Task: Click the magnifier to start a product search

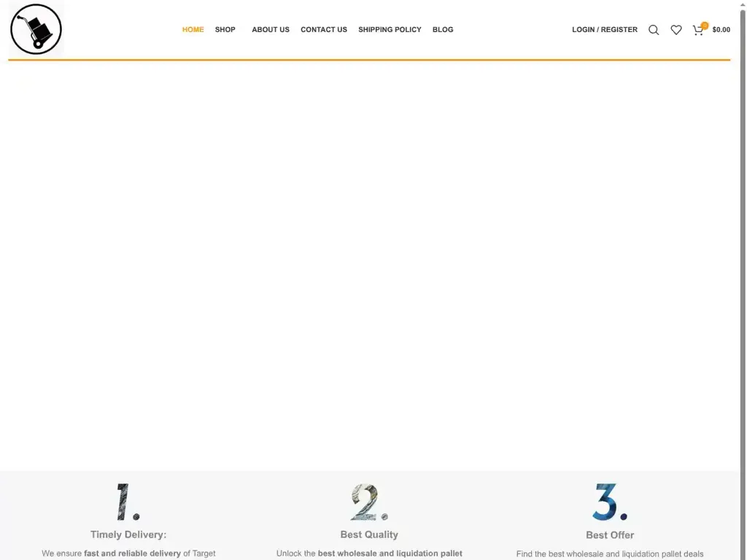Action: click(654, 30)
